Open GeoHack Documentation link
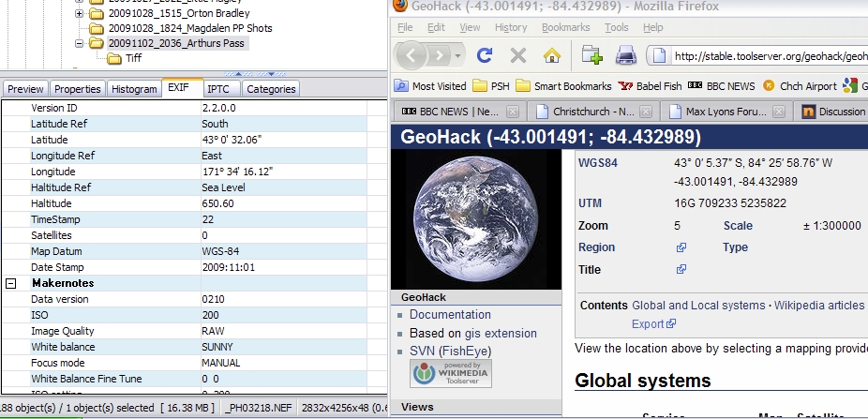This screenshot has width=868, height=419. (x=450, y=314)
